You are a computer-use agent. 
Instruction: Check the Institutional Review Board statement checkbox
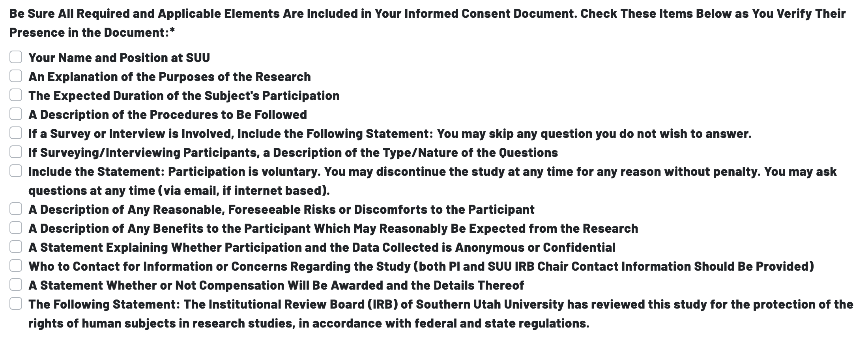pos(16,303)
